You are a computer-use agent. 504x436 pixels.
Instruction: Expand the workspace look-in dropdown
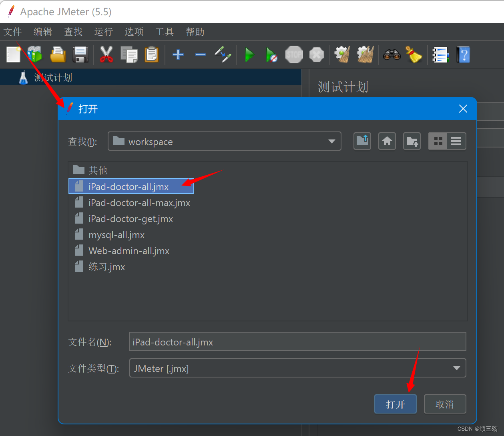332,141
